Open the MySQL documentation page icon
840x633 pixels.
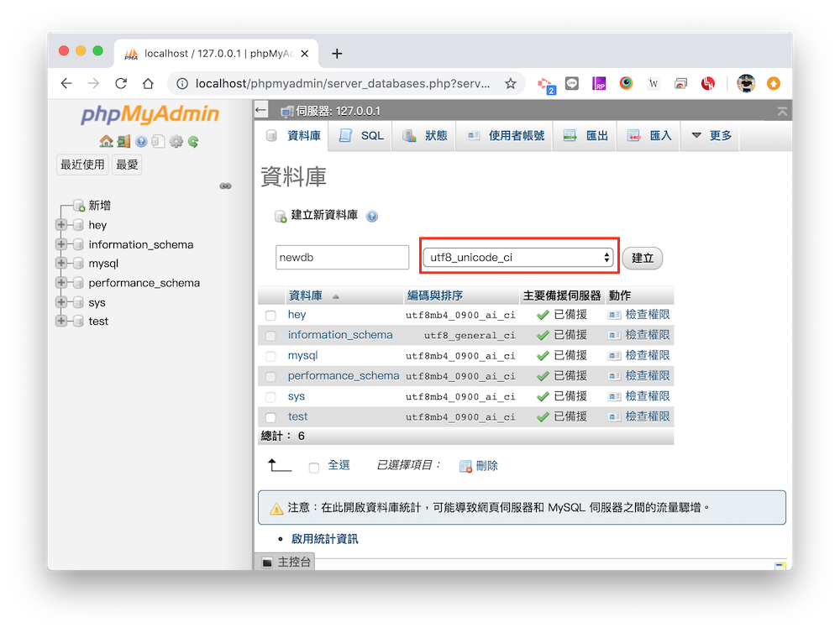coord(158,141)
